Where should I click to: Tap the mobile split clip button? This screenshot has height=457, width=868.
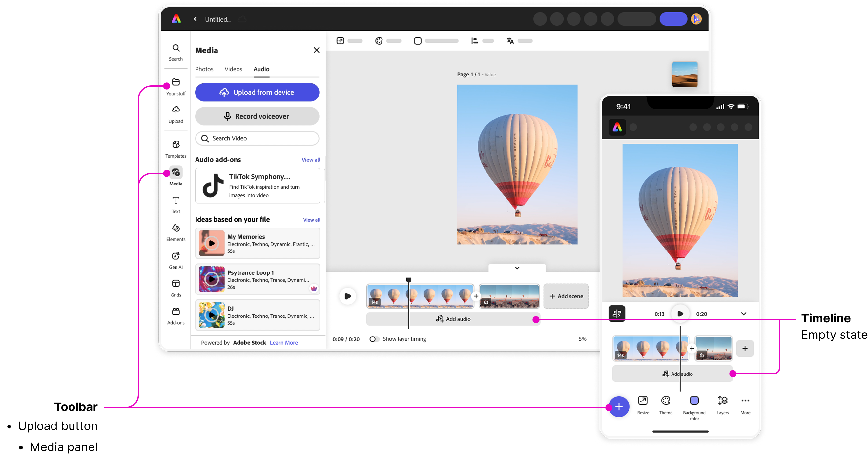tap(617, 314)
